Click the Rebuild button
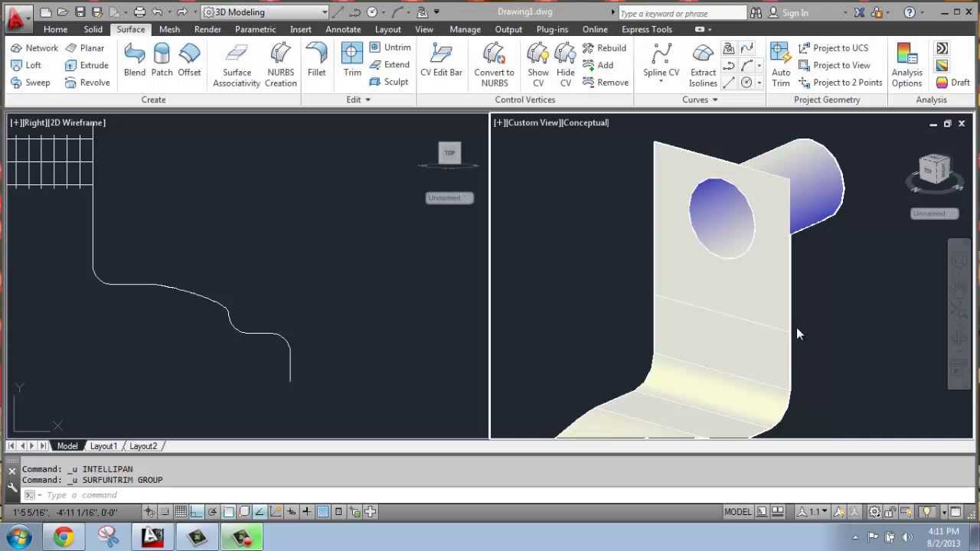Screen dimensions: 980x551 pos(604,47)
